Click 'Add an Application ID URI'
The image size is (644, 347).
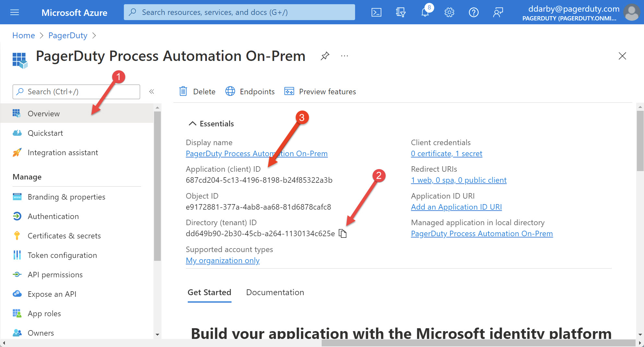456,207
